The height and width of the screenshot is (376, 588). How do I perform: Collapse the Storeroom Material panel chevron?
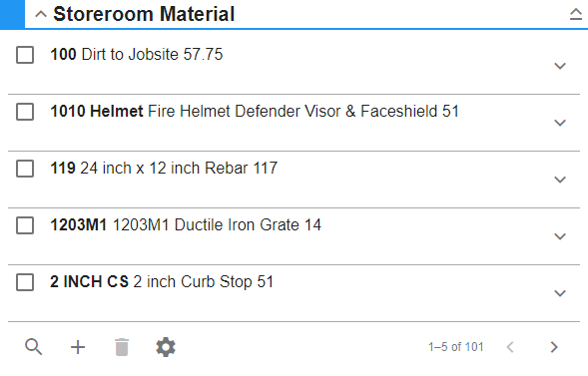pyautogui.click(x=41, y=14)
